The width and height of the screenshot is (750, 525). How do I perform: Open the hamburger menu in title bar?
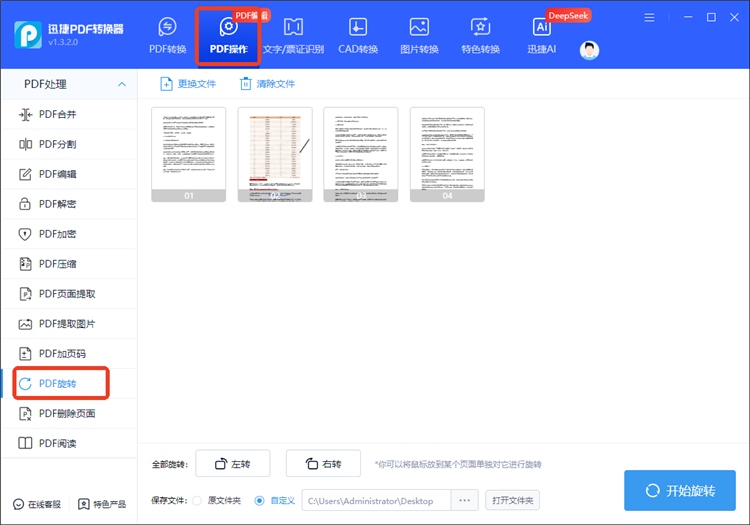[649, 18]
